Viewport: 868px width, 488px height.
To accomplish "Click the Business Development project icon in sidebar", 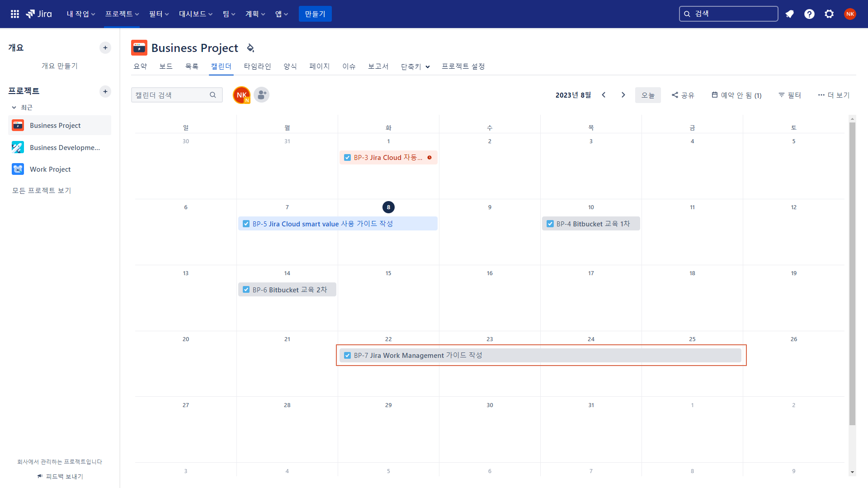I will click(x=18, y=147).
